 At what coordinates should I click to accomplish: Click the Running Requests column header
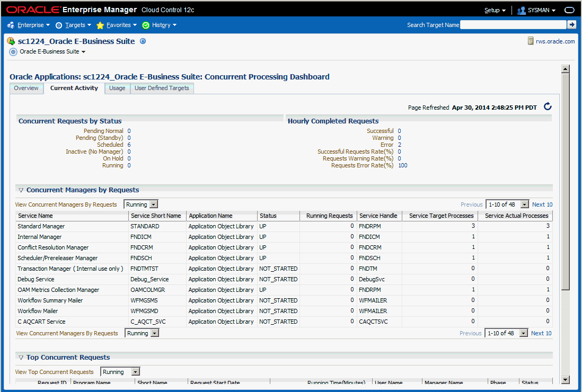[x=329, y=216]
